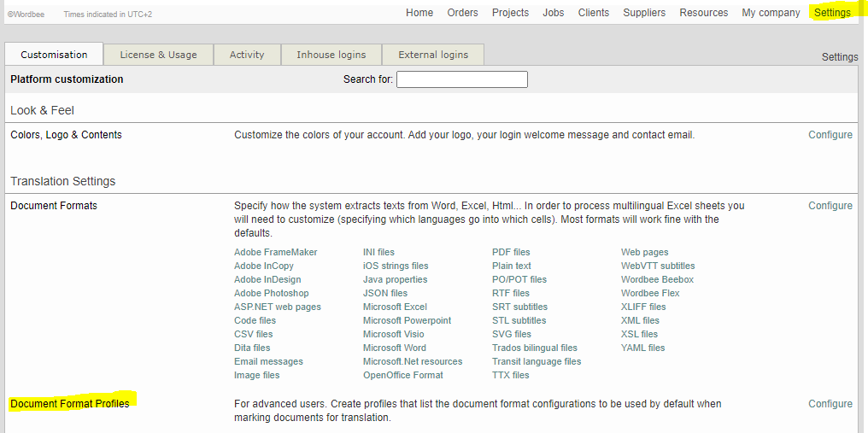Click the Search for input field
This screenshot has width=868, height=433.
coord(461,79)
